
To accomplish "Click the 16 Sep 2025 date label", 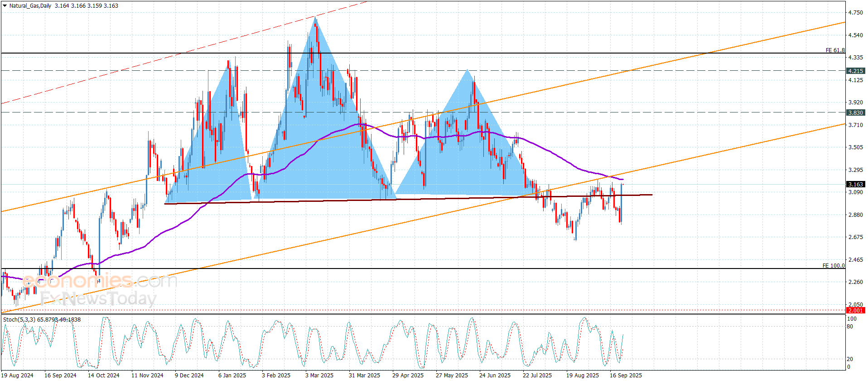I will [626, 375].
